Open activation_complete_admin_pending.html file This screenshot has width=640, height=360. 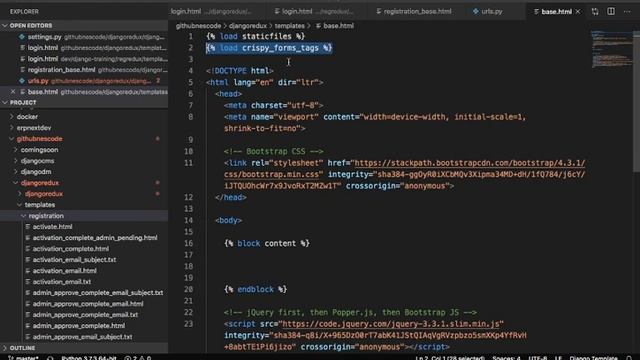95,238
